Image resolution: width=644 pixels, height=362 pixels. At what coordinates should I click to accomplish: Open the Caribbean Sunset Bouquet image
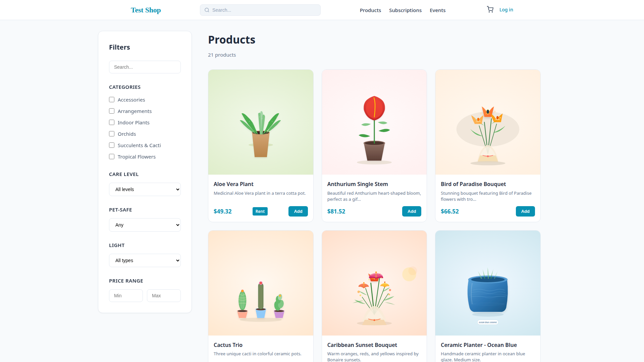coord(374,283)
